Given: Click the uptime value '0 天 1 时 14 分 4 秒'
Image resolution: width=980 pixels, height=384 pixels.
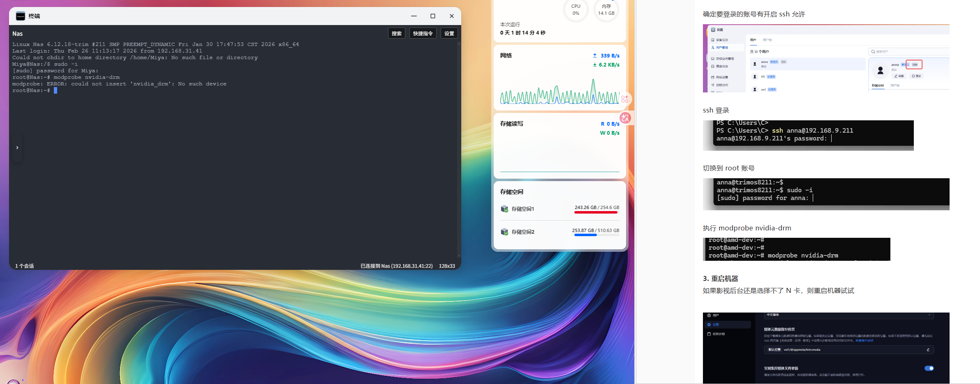Looking at the screenshot, I should (x=523, y=33).
